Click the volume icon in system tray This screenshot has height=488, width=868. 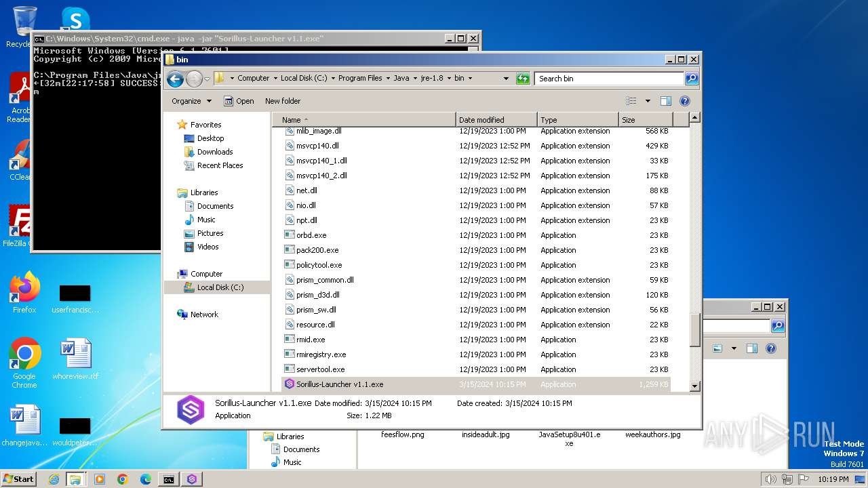click(x=770, y=479)
